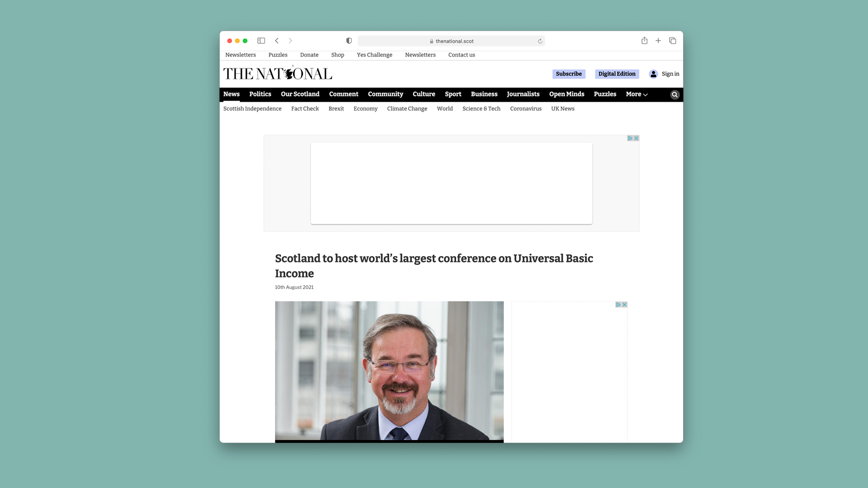Close the sidebar advertisement
Image resolution: width=868 pixels, height=488 pixels.
pos(624,305)
